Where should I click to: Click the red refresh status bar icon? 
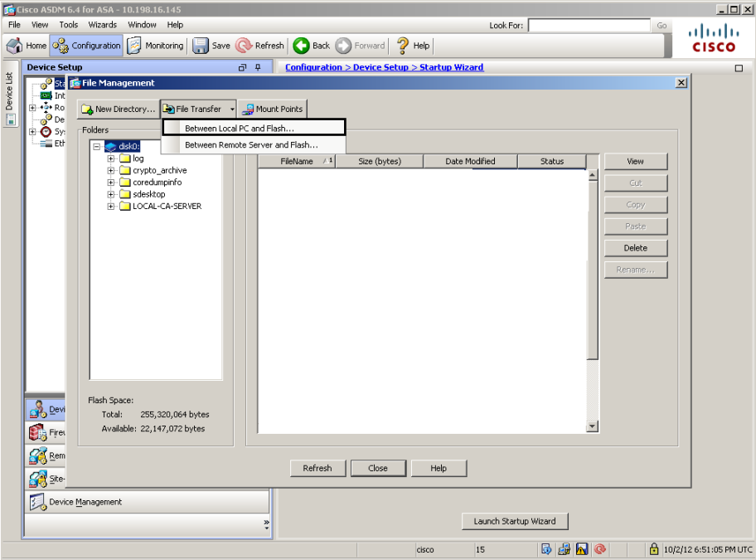pos(600,549)
